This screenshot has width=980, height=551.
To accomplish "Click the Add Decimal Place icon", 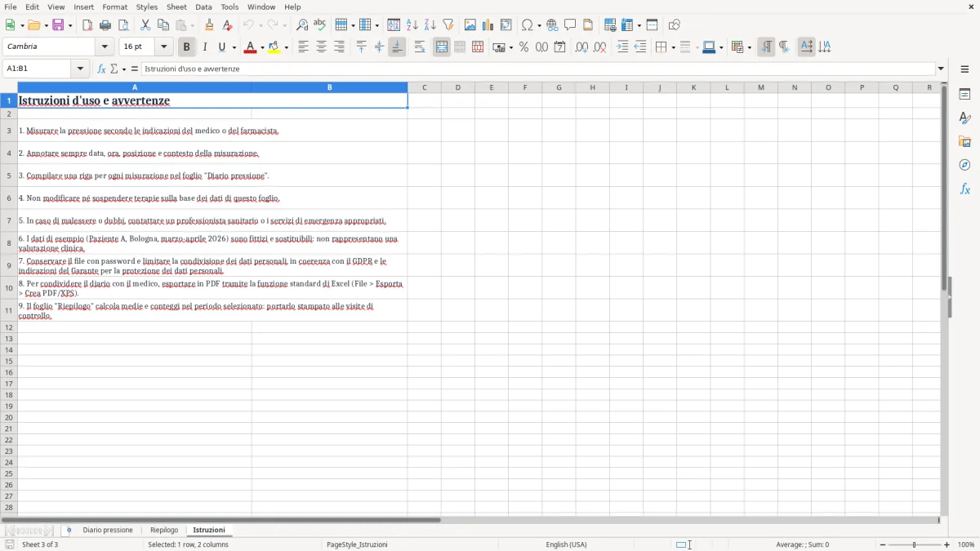I will coord(581,47).
